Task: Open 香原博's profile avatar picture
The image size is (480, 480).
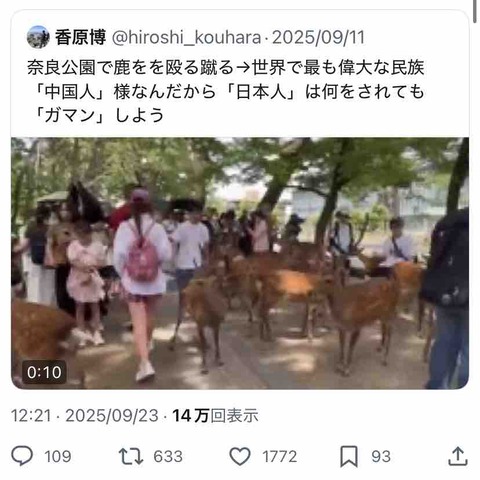Action: point(38,37)
